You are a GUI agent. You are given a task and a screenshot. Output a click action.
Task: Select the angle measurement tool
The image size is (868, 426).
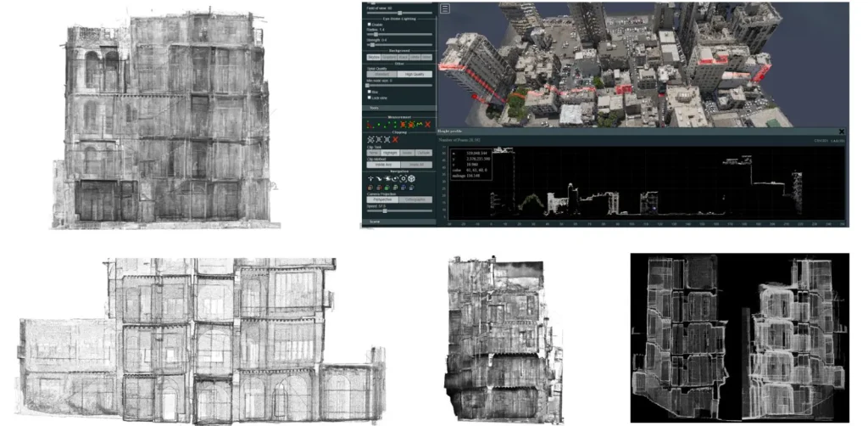(370, 125)
